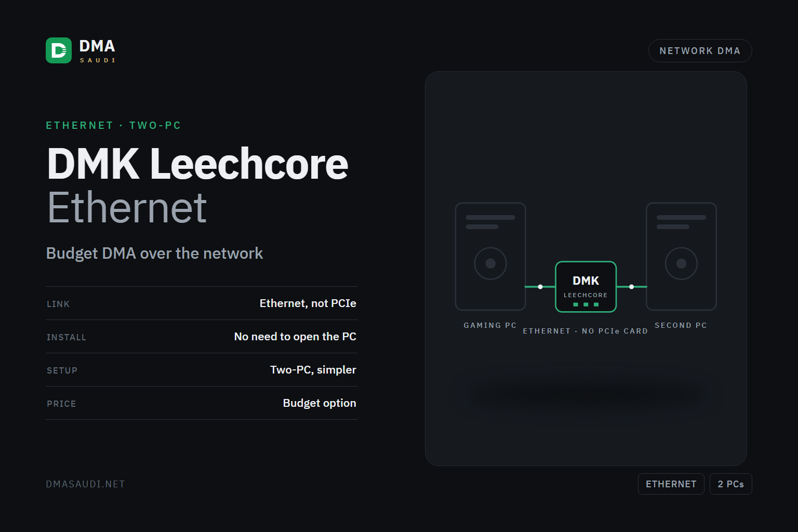Click the 'ETHERNET · TWO-PC' green overline
This screenshot has height=532, width=798.
point(113,125)
